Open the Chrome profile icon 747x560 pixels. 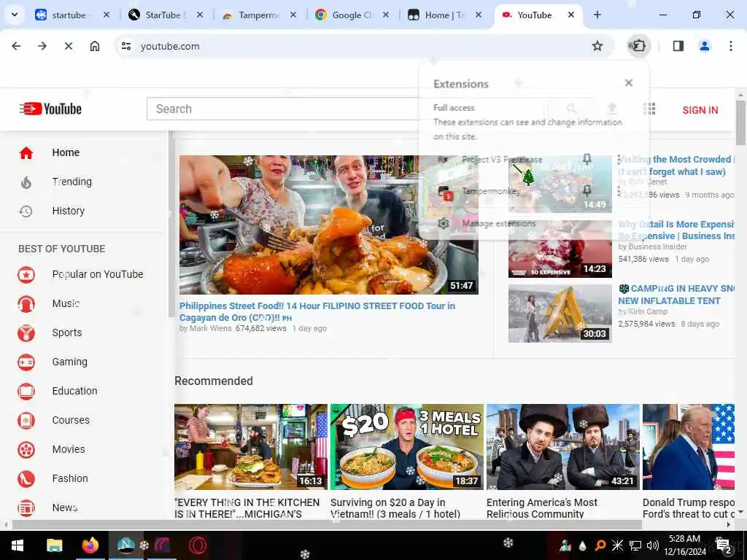pos(705,46)
